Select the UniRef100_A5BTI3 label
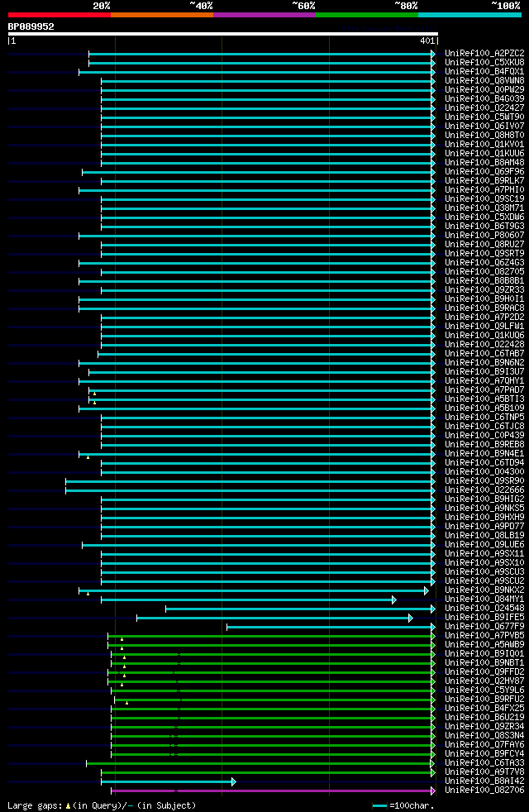Viewport: 529px width, 812px height. point(484,399)
